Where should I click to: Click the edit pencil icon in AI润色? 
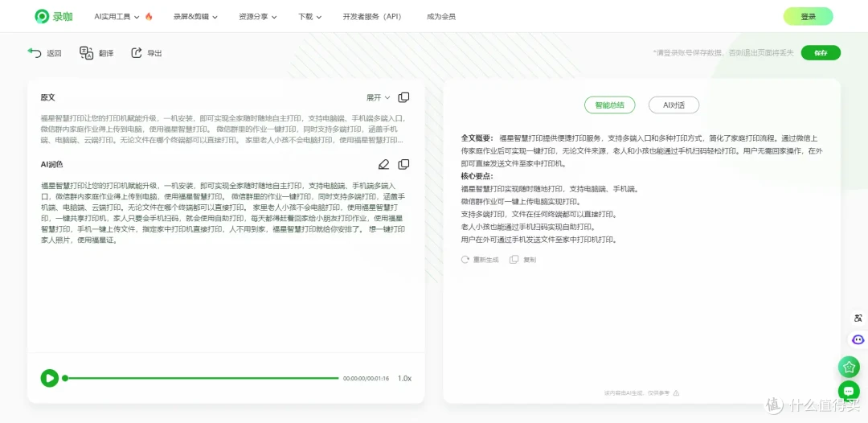point(383,164)
